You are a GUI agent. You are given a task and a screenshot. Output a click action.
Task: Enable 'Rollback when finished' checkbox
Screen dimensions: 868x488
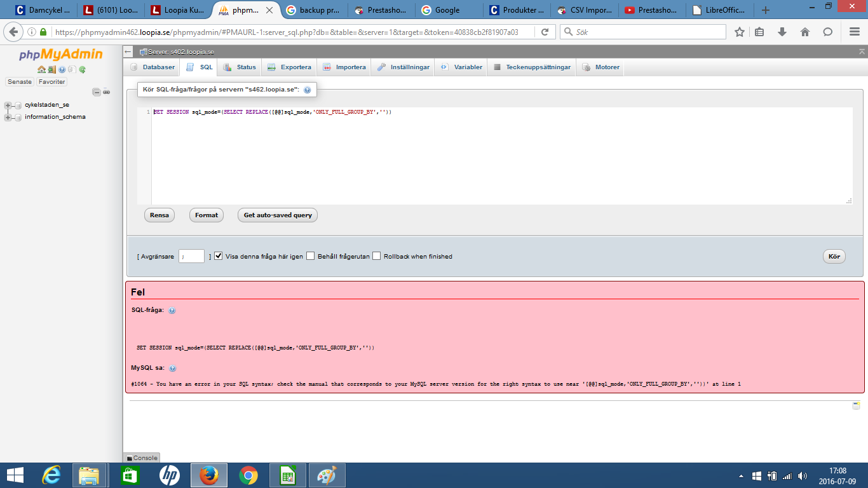tap(377, 256)
